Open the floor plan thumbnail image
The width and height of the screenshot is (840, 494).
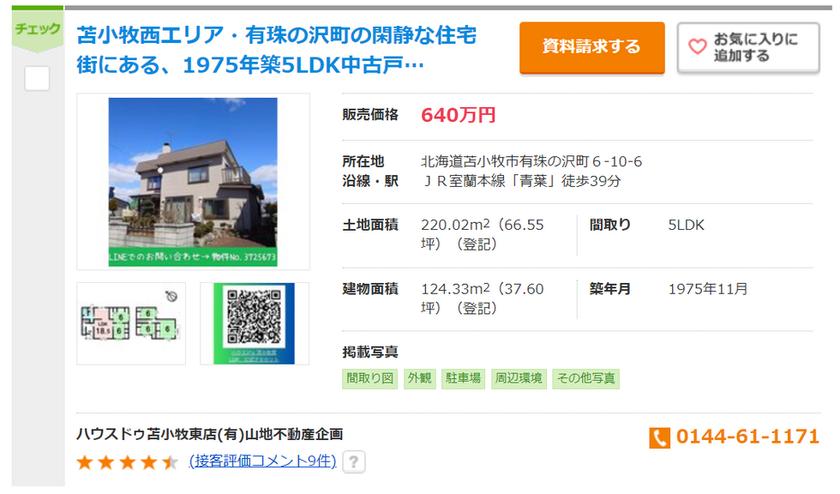[x=132, y=323]
